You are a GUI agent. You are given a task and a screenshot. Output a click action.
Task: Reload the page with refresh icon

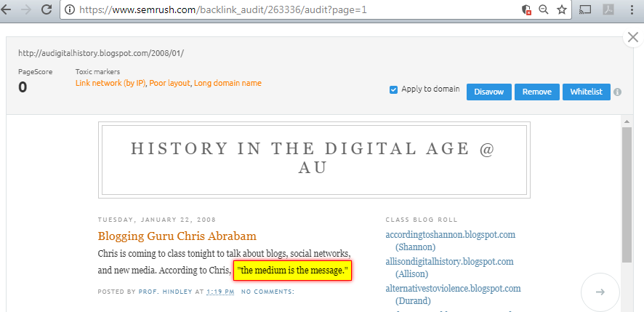point(46,10)
